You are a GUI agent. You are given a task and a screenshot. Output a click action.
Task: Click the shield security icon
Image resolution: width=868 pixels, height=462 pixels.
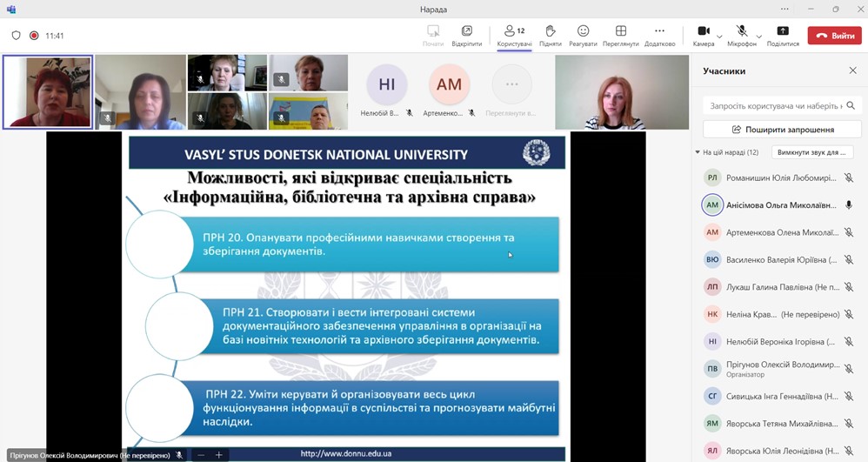(16, 36)
